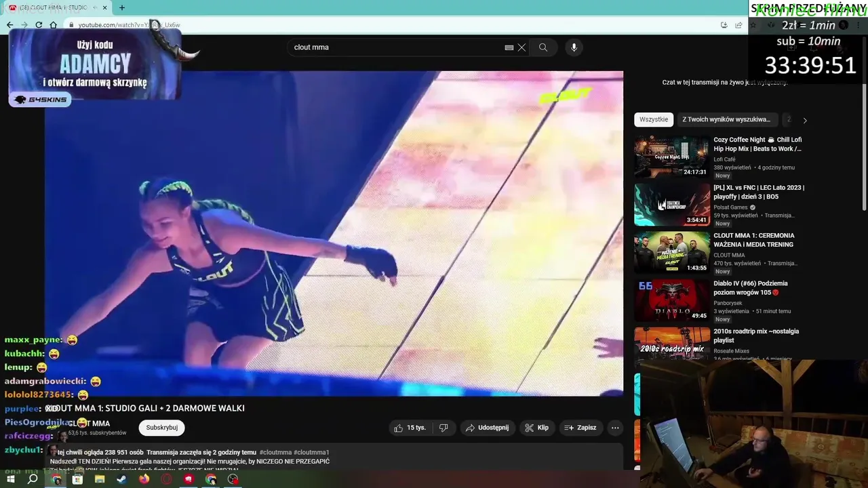
Task: Subscribe with the Subskrybuj button
Action: pyautogui.click(x=162, y=428)
